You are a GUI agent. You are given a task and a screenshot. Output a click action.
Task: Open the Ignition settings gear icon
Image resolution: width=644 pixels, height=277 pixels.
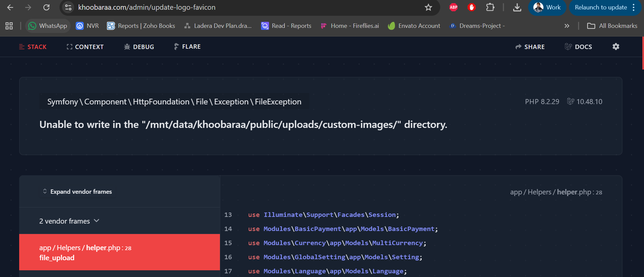click(616, 47)
